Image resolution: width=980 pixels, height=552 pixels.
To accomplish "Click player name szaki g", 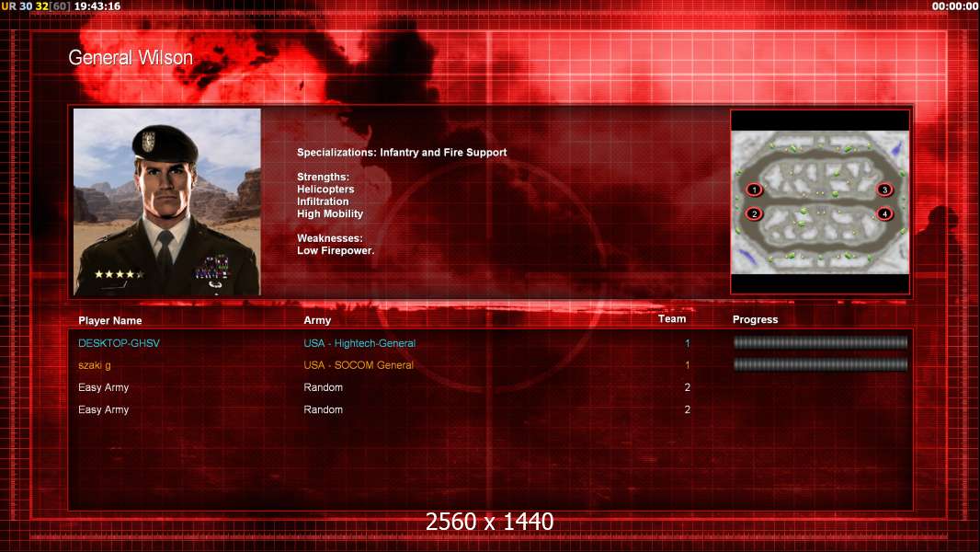I will click(95, 365).
